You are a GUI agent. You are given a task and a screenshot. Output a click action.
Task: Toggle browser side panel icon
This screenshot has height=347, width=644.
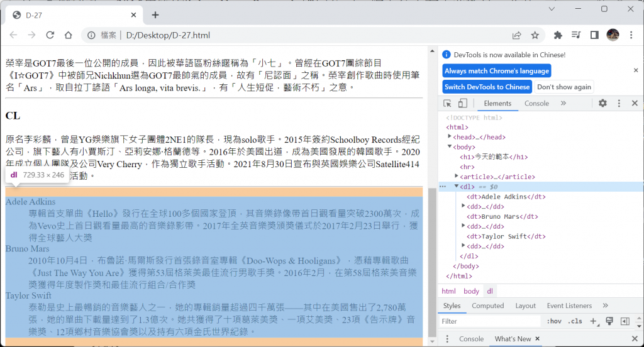click(x=594, y=35)
